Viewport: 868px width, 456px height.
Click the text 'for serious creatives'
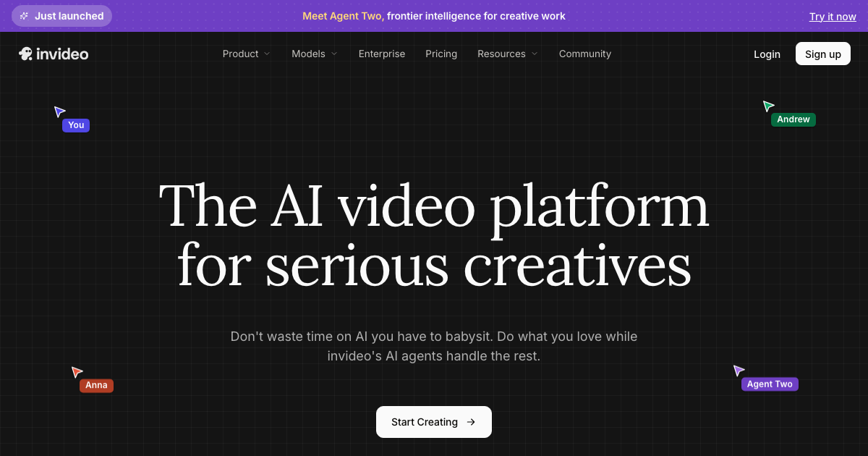coord(434,265)
